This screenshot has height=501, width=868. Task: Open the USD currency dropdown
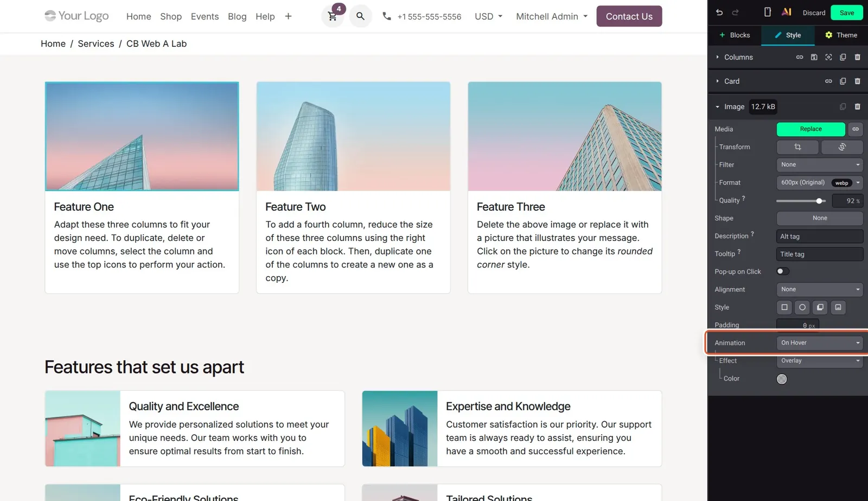[x=488, y=16]
